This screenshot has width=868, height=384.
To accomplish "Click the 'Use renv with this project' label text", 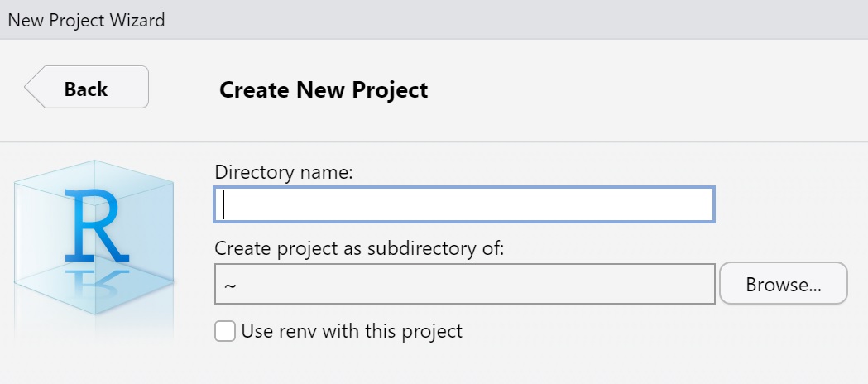I will pyautogui.click(x=351, y=332).
